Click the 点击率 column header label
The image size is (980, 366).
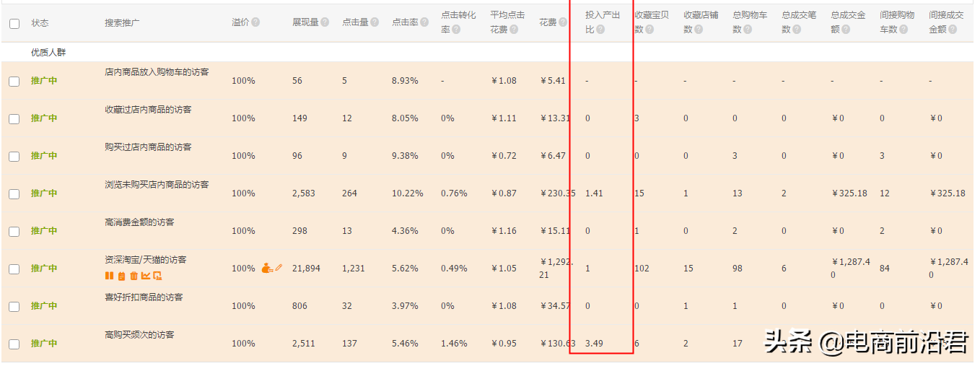click(405, 22)
